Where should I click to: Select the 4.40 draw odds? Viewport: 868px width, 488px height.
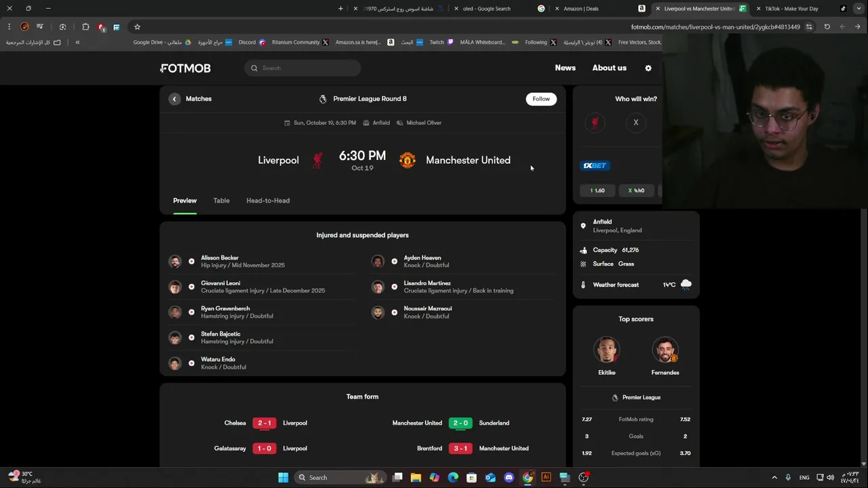click(x=636, y=190)
